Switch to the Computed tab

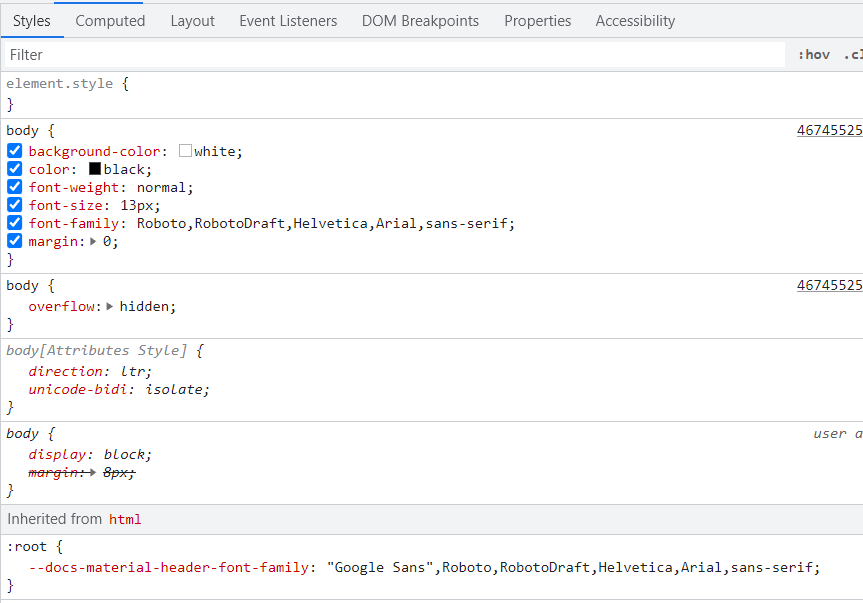tap(110, 20)
